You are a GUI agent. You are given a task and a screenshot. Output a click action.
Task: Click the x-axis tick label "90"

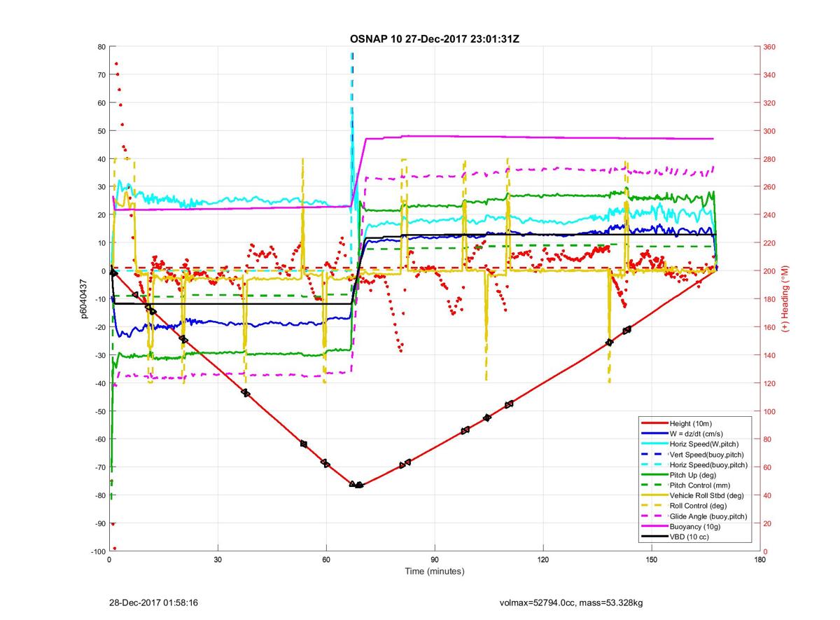pyautogui.click(x=435, y=560)
